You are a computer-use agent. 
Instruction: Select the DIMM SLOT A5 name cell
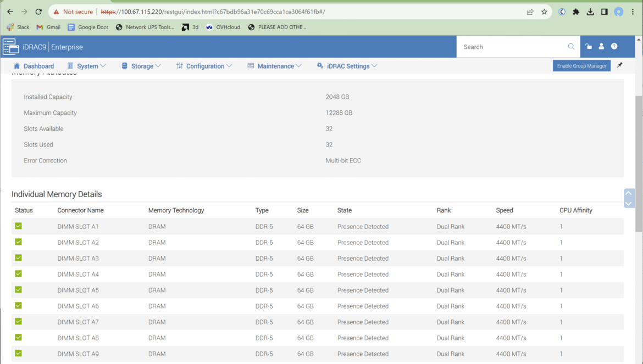pos(78,290)
